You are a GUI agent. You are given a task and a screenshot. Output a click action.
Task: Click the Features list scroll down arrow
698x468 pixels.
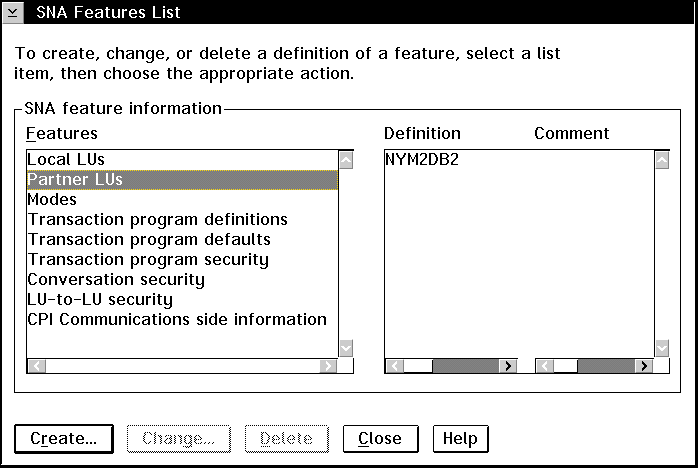[x=346, y=348]
